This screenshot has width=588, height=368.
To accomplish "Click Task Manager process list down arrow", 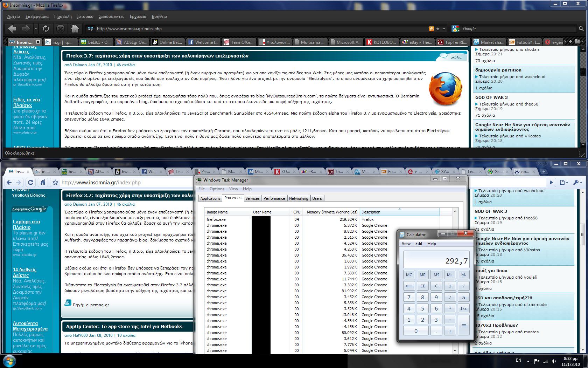I will click(x=455, y=350).
